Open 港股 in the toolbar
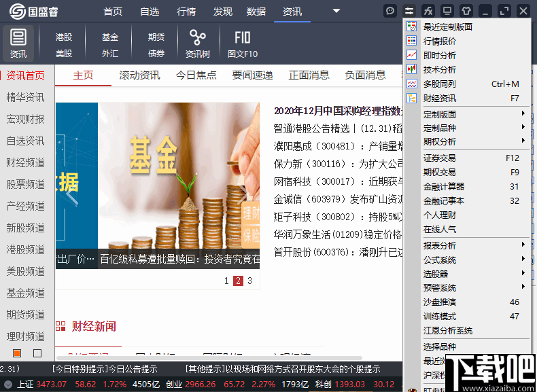537x392 pixels. pos(64,37)
